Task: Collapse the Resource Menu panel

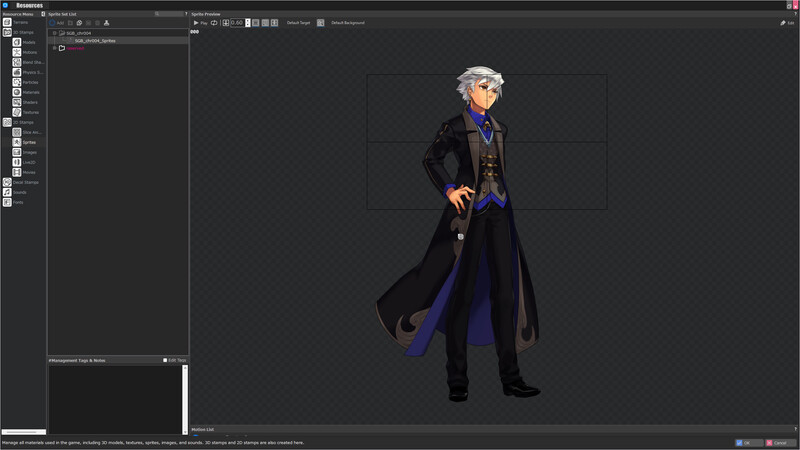Action: pos(43,14)
